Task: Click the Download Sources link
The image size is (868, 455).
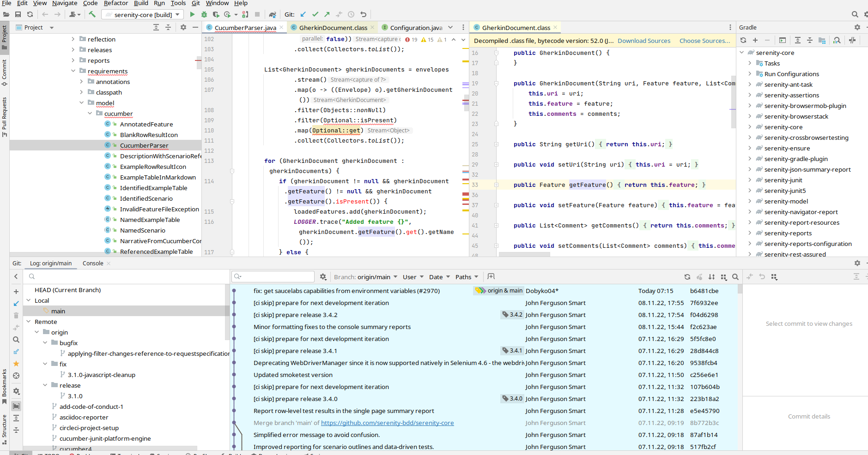Action: (643, 41)
